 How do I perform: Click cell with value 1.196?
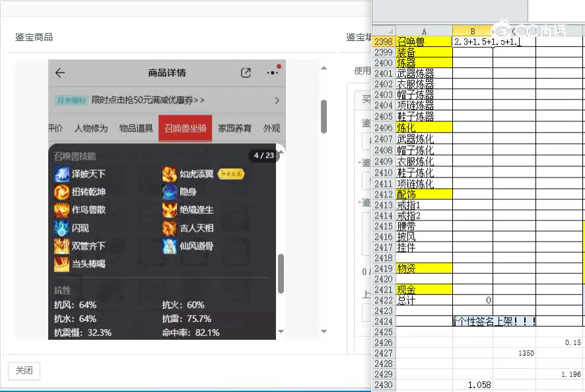(560, 374)
